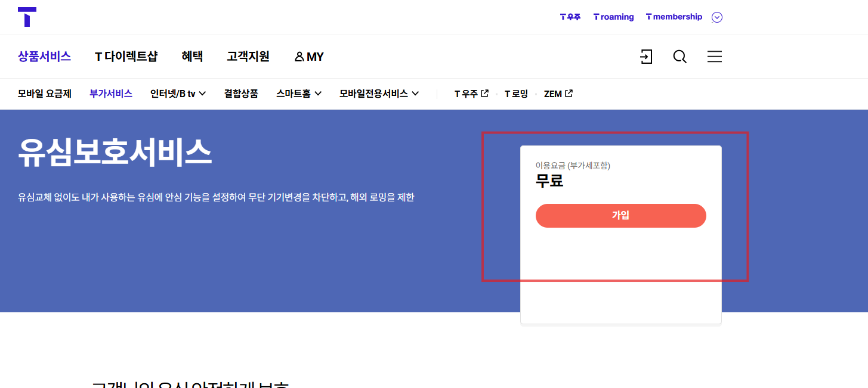
Task: Open the T roaming top link
Action: click(613, 17)
